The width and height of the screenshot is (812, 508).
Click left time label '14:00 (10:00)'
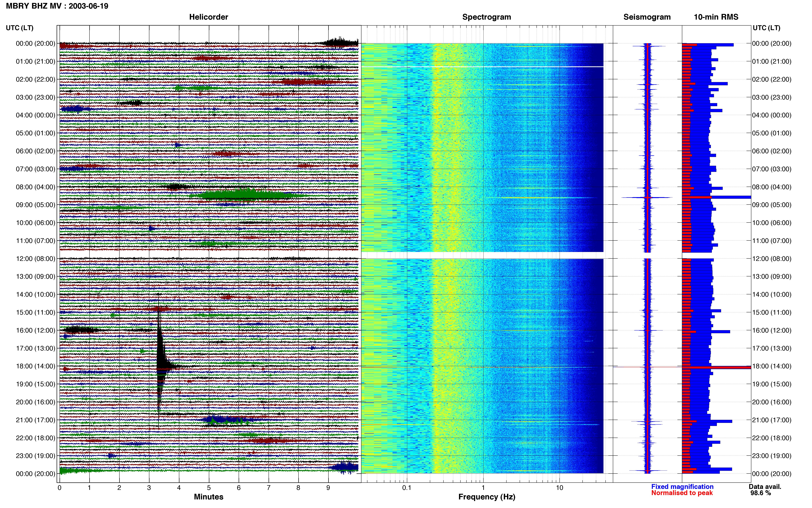(36, 295)
